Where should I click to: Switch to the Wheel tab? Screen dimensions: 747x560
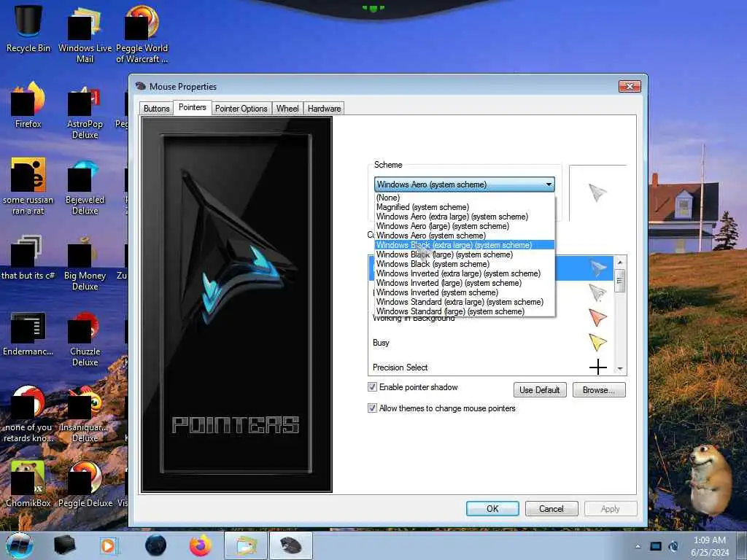tap(287, 109)
